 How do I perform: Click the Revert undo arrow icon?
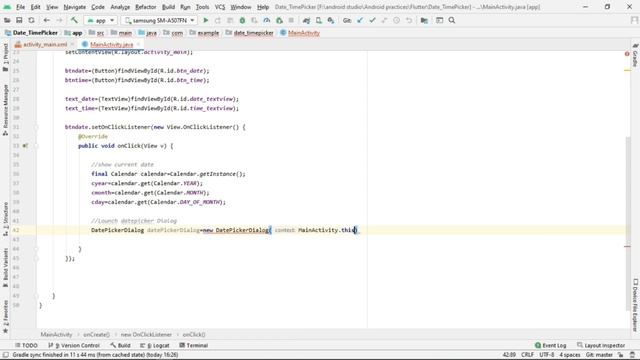[x=409, y=20]
